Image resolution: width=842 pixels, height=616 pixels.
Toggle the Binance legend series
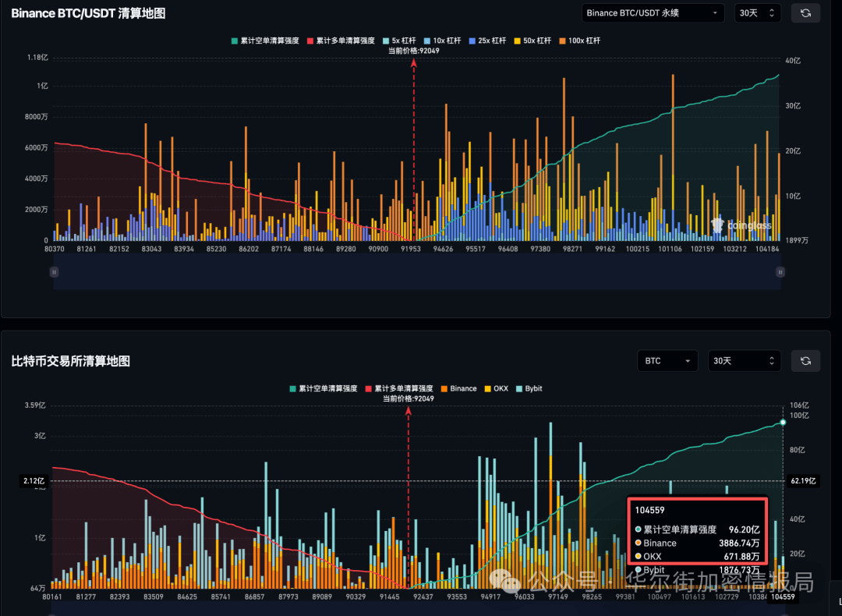(458, 389)
